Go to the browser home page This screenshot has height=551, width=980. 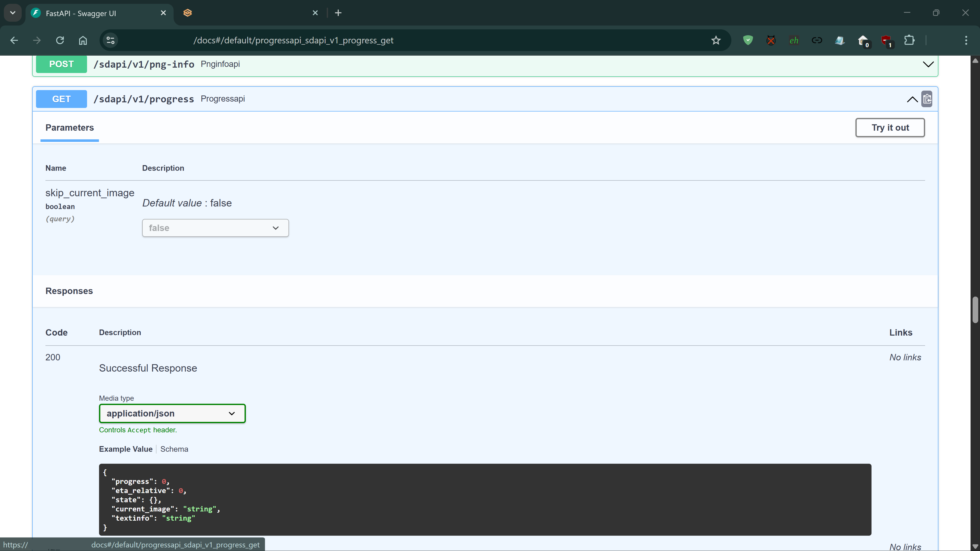click(x=83, y=40)
